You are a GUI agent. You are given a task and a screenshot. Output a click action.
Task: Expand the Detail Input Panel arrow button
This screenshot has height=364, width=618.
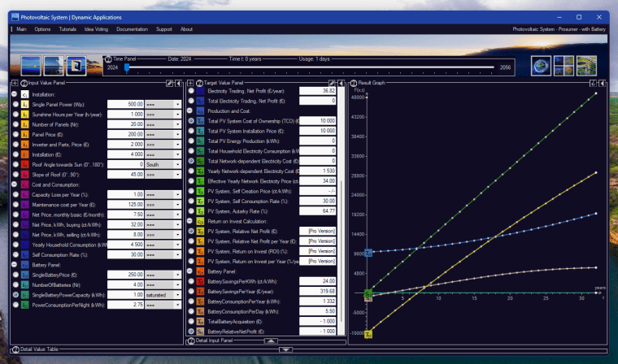271,340
